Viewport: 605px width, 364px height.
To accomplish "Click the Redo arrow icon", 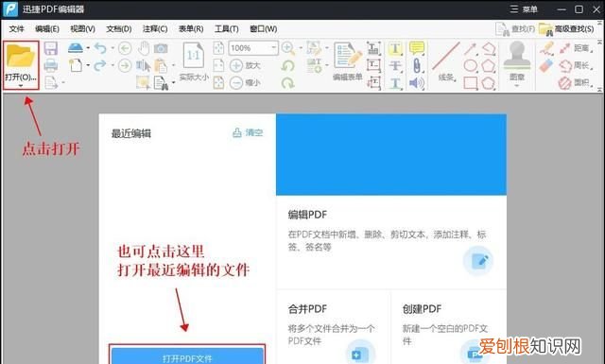I will pos(100,65).
